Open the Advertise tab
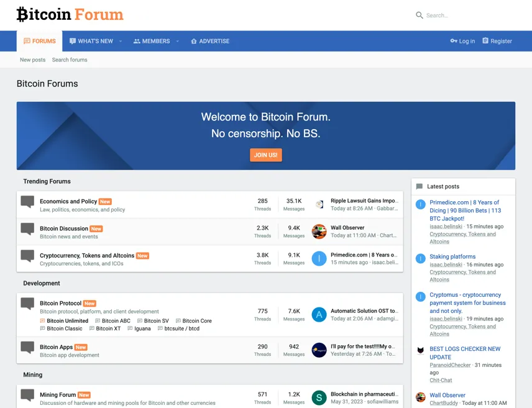 [210, 41]
